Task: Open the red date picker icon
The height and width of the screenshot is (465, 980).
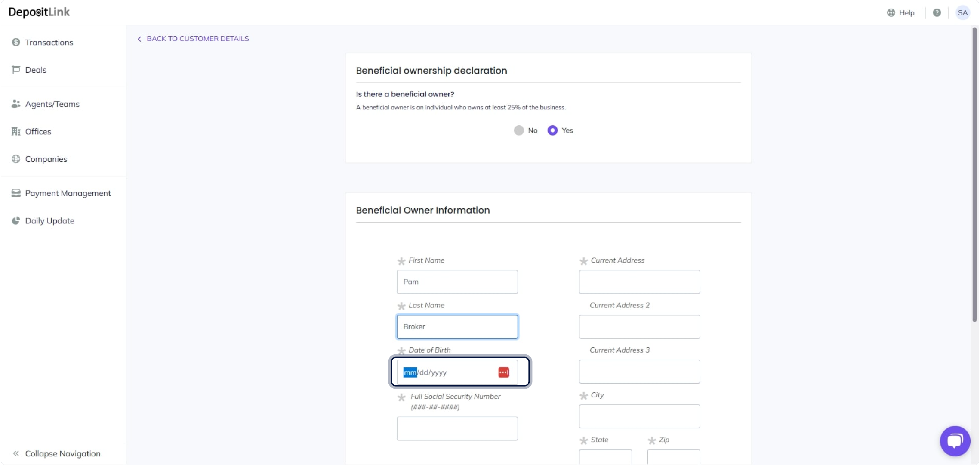Action: [504, 372]
